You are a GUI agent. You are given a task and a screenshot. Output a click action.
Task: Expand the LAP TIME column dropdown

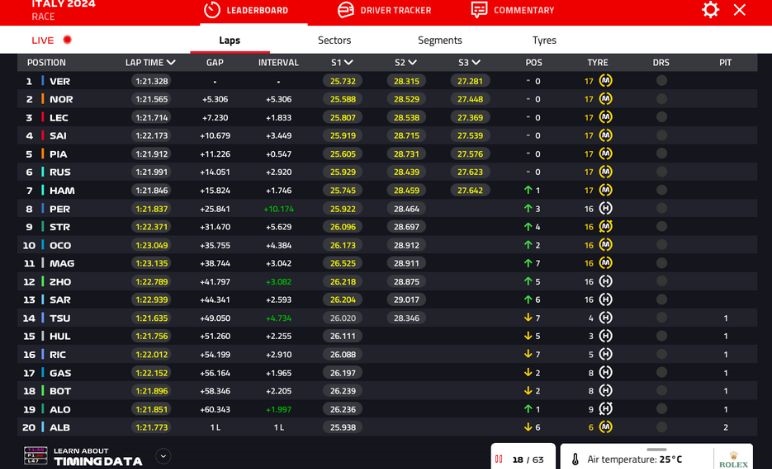(x=172, y=62)
